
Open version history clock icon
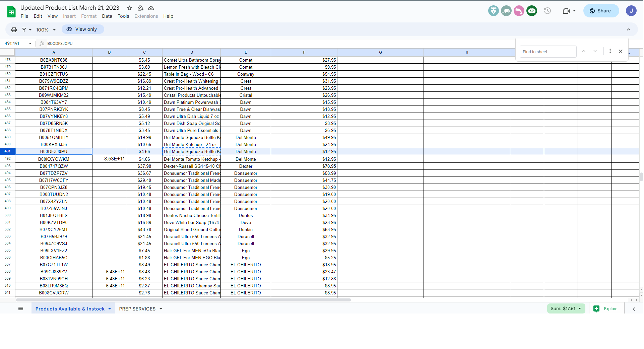pyautogui.click(x=548, y=11)
